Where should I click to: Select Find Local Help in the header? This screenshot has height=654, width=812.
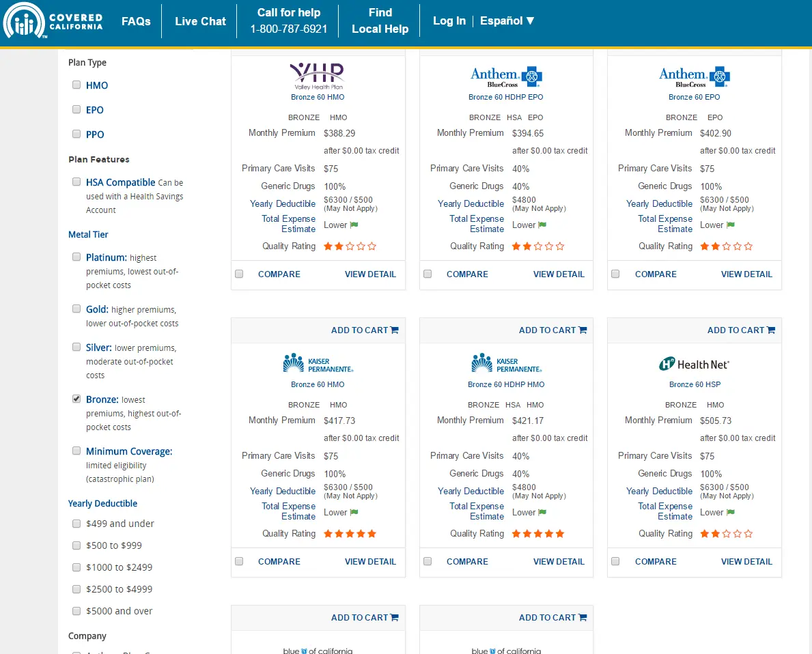[x=380, y=21]
